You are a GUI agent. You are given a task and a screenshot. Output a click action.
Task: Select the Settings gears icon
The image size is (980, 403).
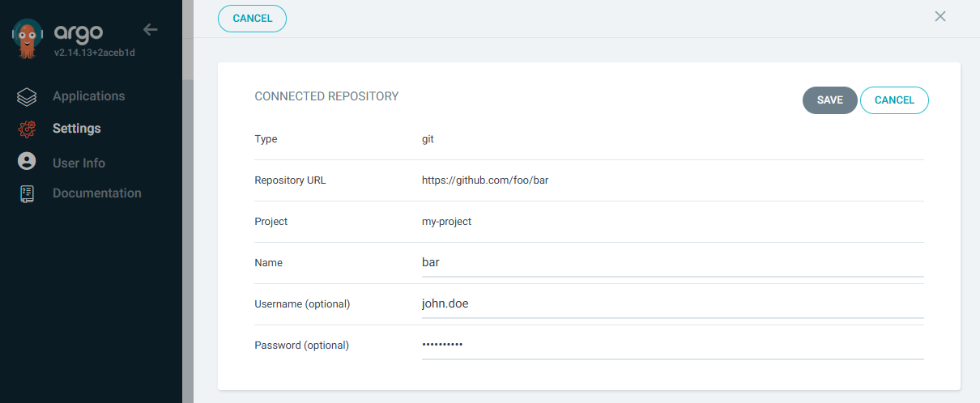point(27,129)
